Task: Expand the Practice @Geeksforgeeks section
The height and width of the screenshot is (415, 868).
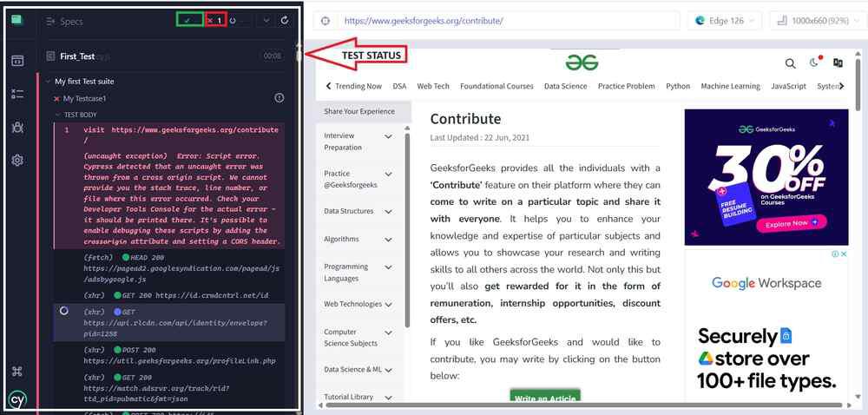Action: pos(388,175)
